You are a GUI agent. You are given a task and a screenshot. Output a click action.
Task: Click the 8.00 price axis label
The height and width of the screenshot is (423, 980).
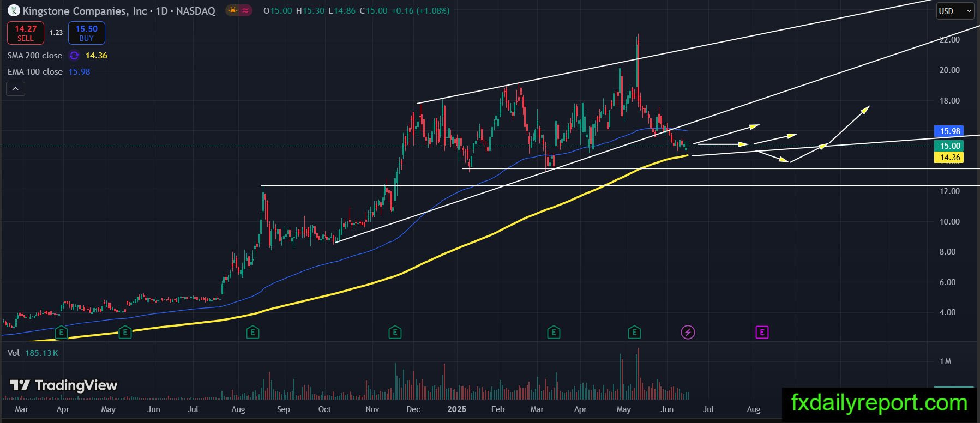[x=947, y=252]
